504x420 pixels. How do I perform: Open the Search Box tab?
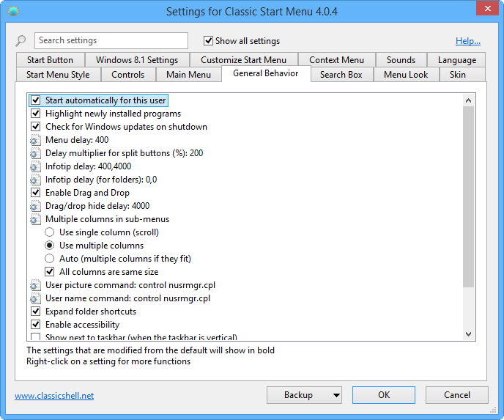(x=341, y=75)
